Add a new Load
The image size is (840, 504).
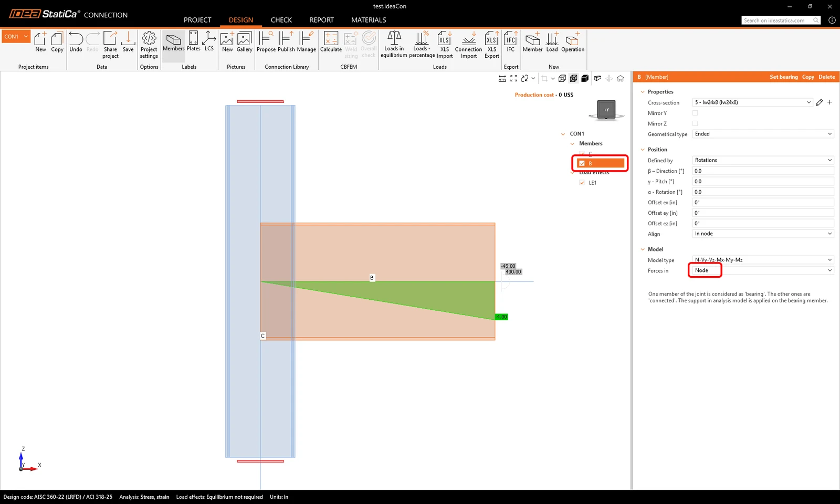[552, 41]
